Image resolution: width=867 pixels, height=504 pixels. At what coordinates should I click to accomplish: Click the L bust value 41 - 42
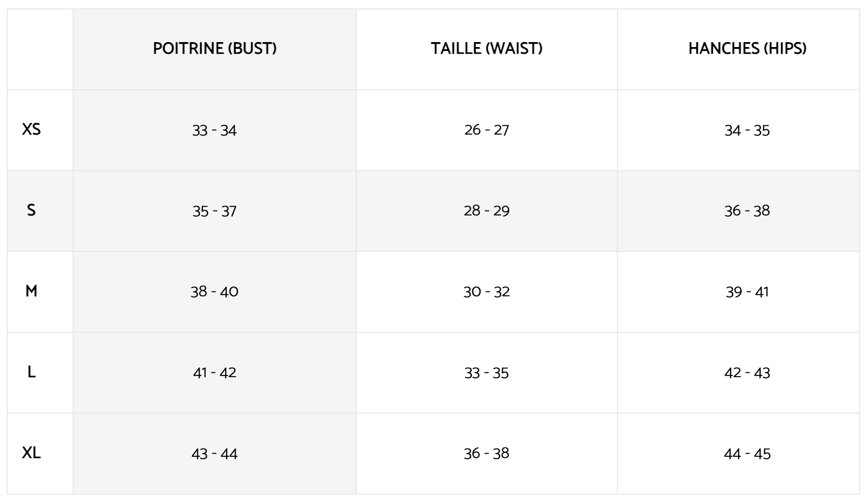pos(215,373)
